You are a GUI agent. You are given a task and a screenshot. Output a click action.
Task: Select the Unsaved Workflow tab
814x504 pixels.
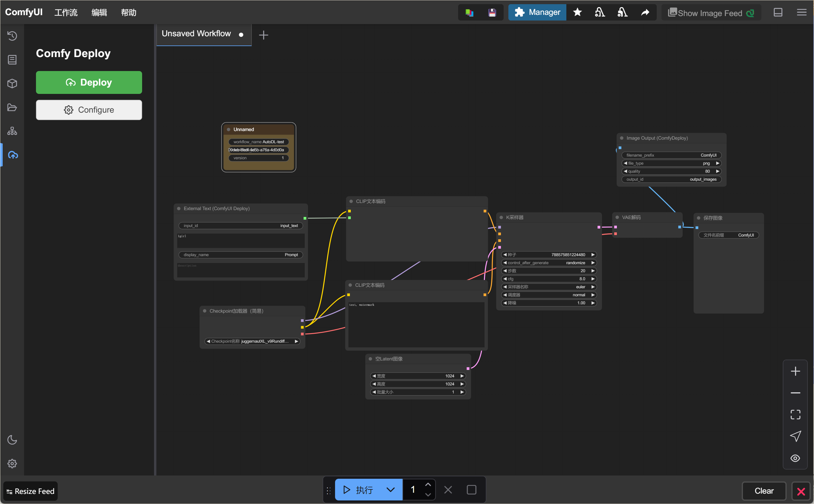point(197,34)
